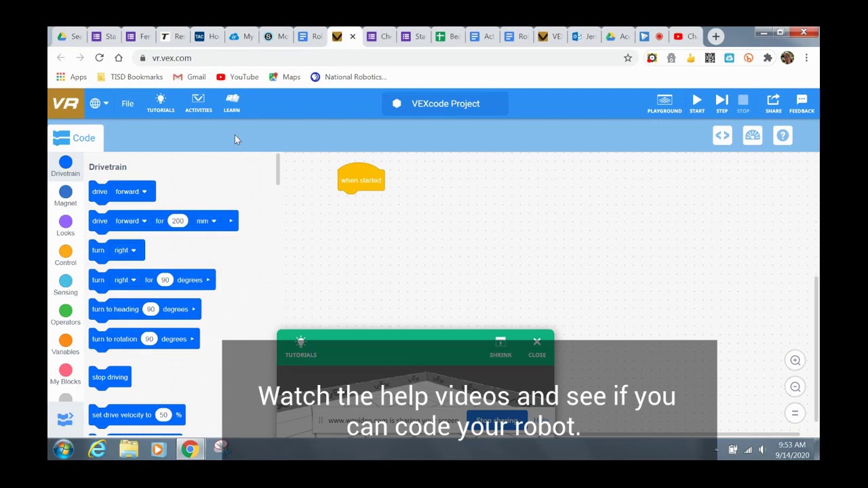Open right dropdown on turn-for block

click(125, 280)
